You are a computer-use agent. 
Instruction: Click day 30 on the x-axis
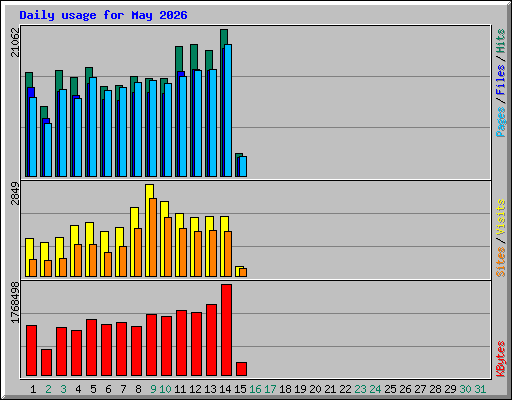click(465, 389)
